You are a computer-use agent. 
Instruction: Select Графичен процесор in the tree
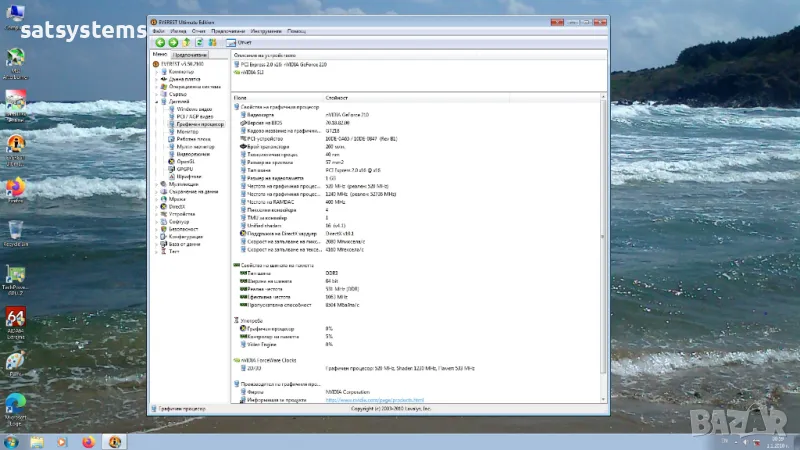pos(200,124)
